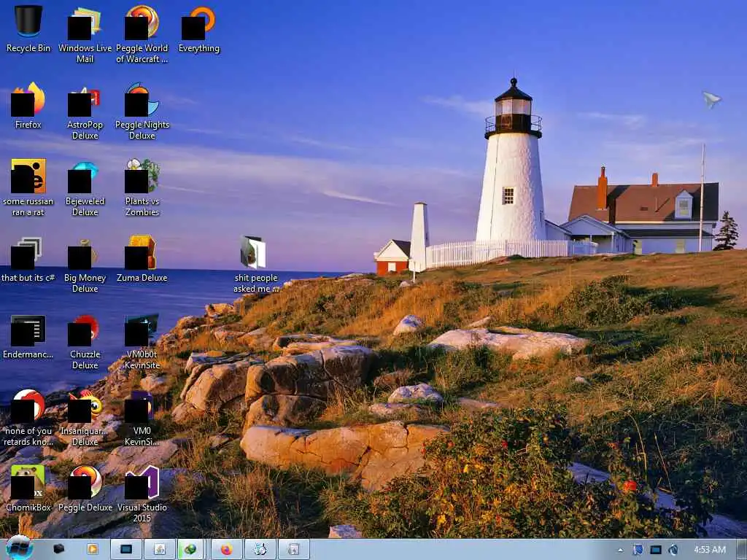
Task: Click the swirl tray icon near clock
Action: (x=673, y=550)
